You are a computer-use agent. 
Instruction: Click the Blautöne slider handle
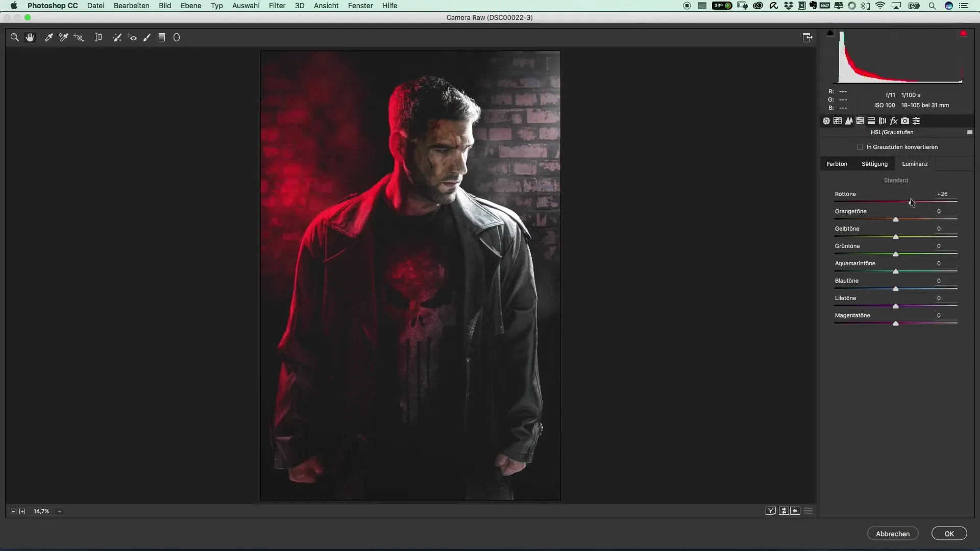point(896,289)
